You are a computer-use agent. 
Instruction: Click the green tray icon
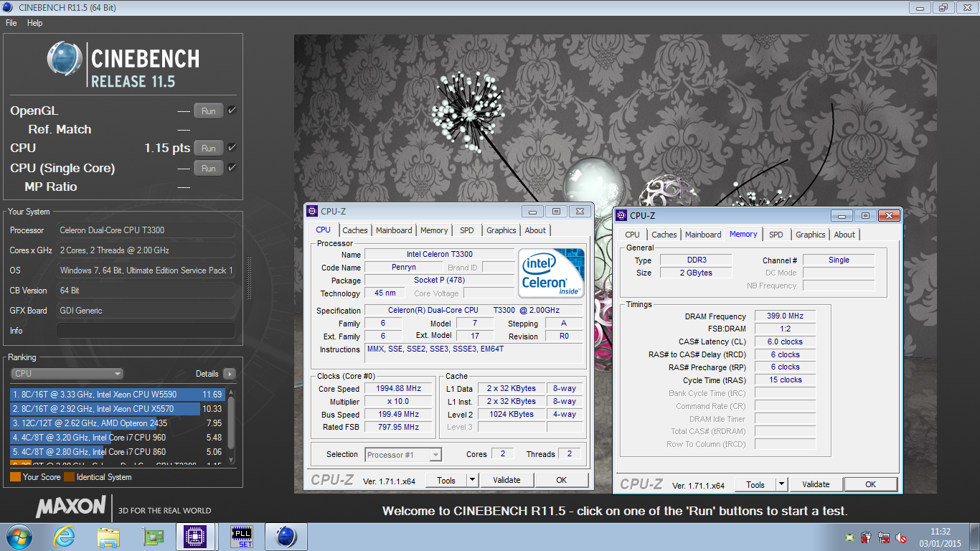(849, 537)
